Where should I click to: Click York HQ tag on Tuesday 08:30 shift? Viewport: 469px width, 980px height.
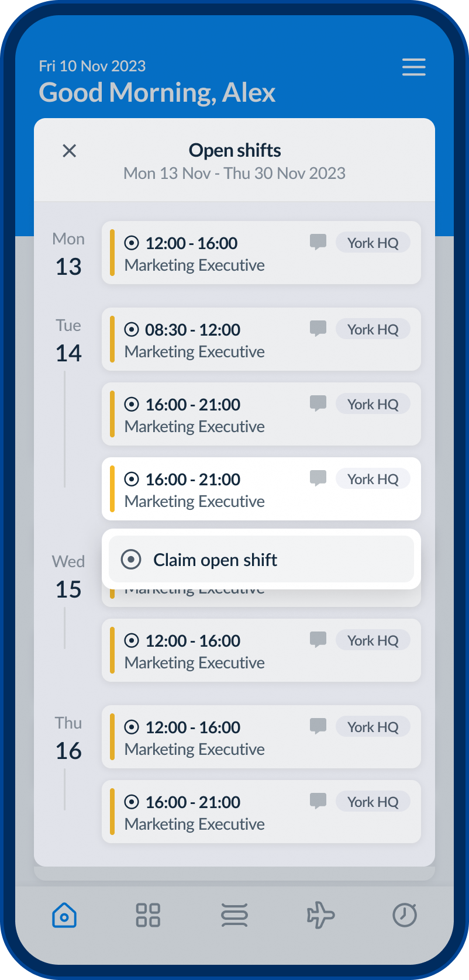click(x=373, y=329)
